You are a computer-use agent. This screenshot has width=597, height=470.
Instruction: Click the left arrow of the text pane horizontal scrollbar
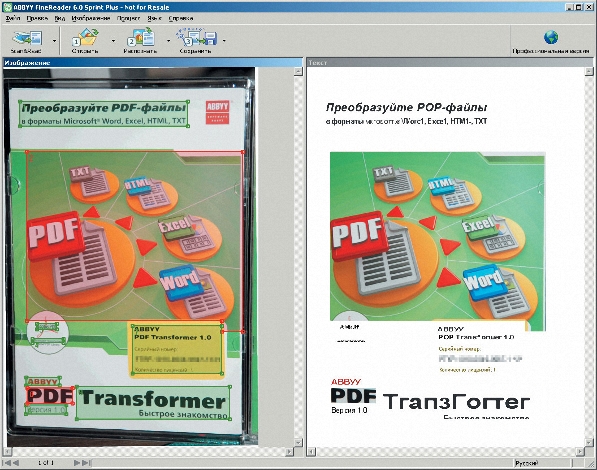[x=311, y=452]
